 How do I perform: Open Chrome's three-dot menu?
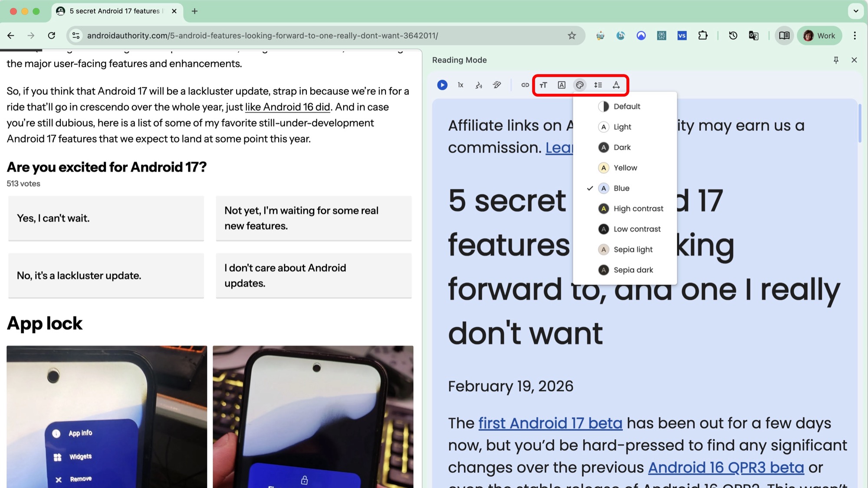point(854,36)
